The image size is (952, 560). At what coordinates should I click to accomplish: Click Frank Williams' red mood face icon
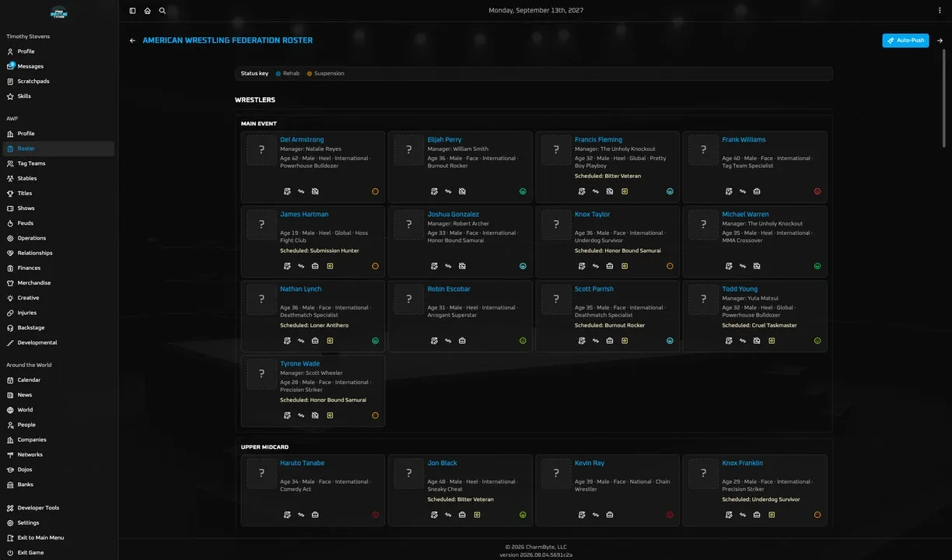tap(817, 191)
